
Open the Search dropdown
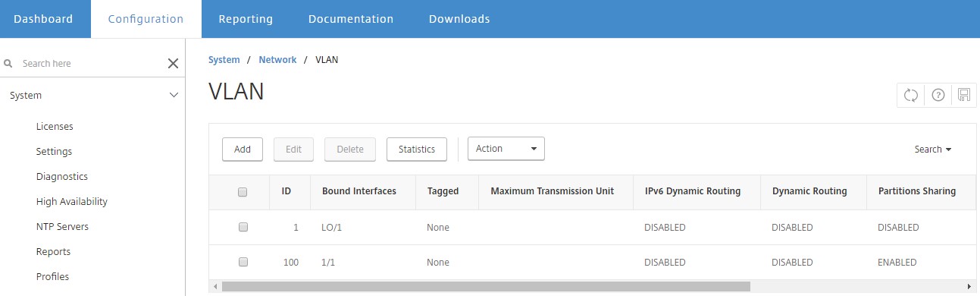tap(932, 150)
